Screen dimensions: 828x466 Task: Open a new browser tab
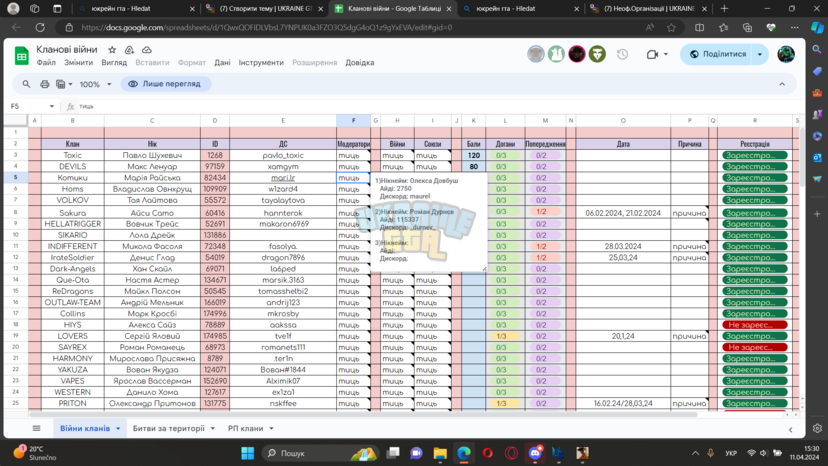tap(724, 8)
